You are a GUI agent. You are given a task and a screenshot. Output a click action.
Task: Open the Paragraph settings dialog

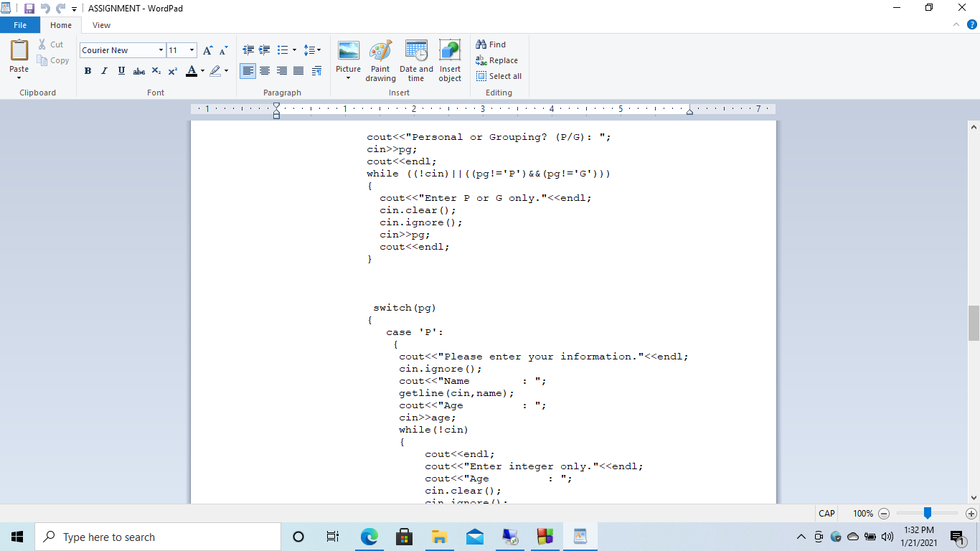(x=316, y=71)
